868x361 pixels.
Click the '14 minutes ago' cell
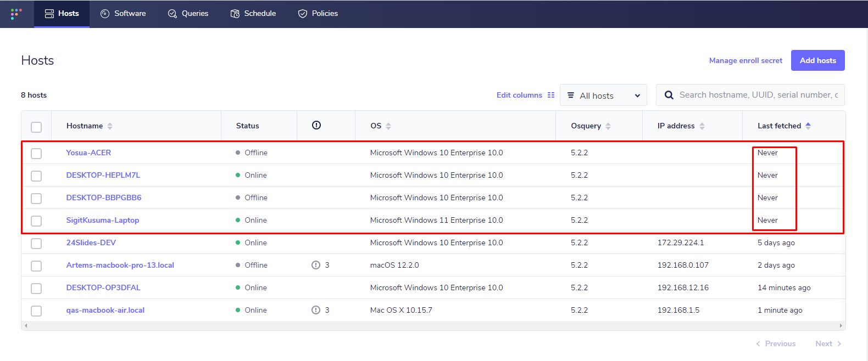[784, 287]
